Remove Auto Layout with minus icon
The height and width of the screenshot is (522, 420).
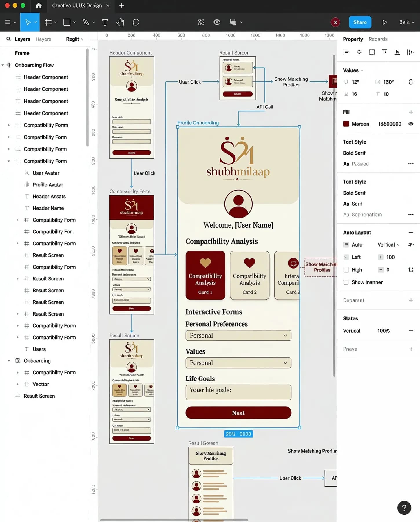click(x=411, y=233)
